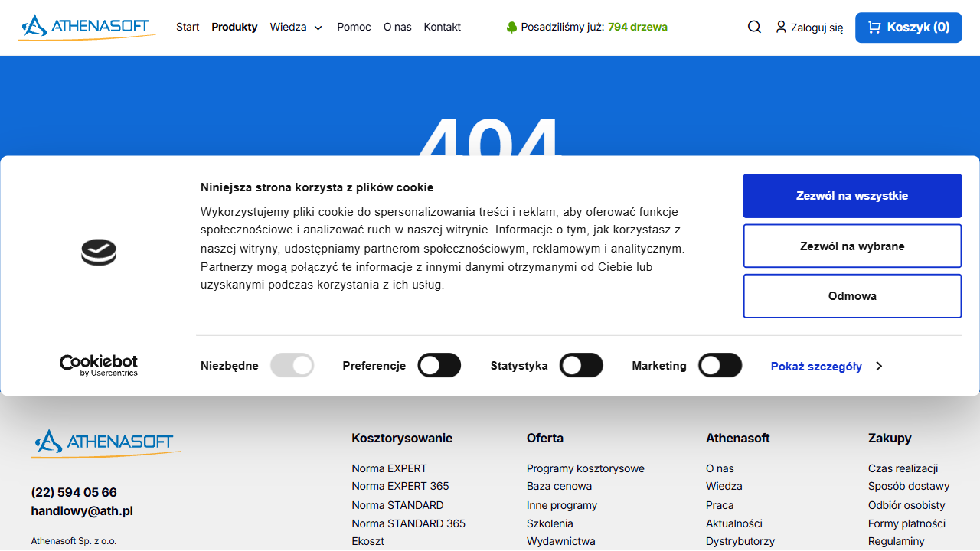980x551 pixels.
Task: Expand the Wiedza dropdown chevron
Action: click(318, 28)
